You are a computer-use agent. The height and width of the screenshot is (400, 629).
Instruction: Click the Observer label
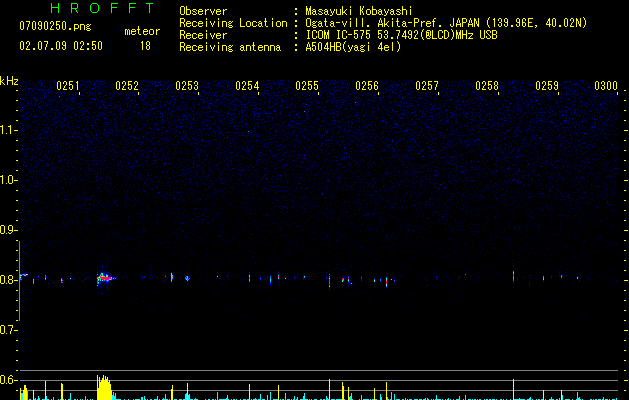(203, 11)
